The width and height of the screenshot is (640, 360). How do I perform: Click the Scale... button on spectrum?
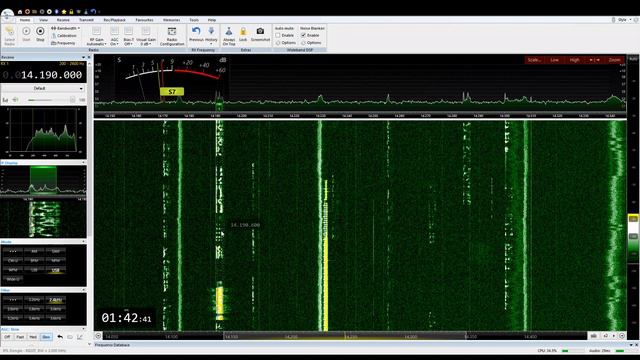tap(534, 60)
